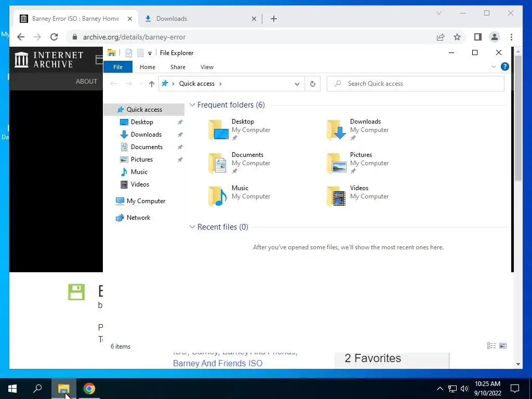Click the ABOUT link on Internet Archive
Image resolution: width=532 pixels, height=399 pixels.
[86, 82]
